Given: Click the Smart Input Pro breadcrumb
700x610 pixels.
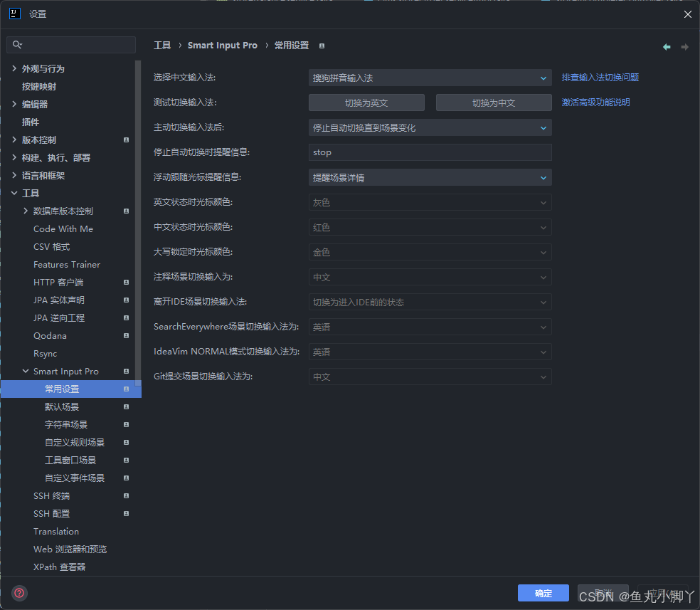Looking at the screenshot, I should tap(223, 46).
